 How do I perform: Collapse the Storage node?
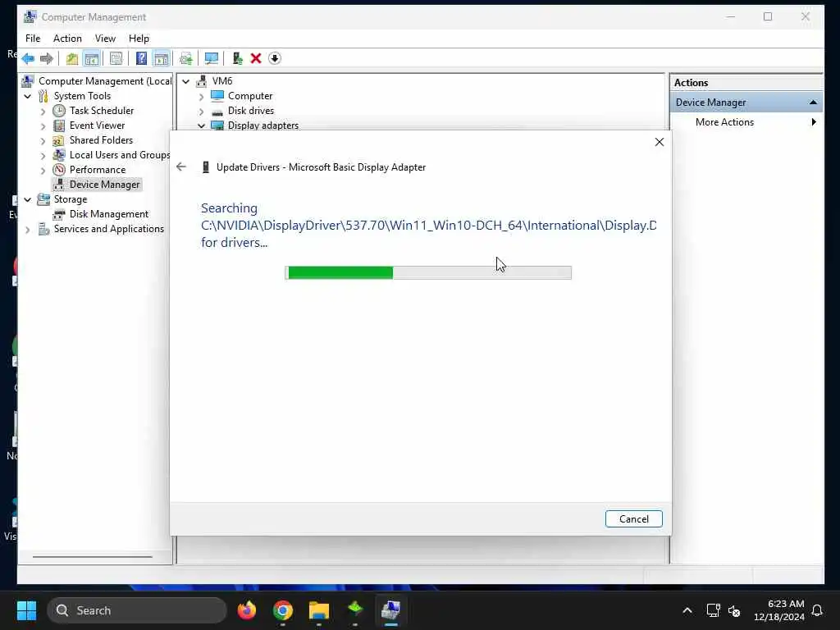[28, 200]
